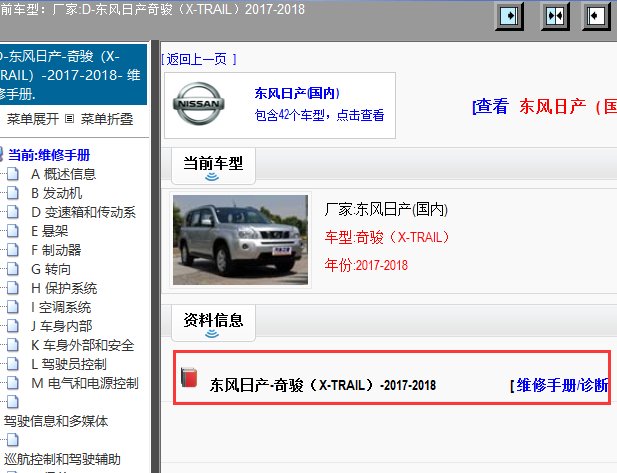Open tree item G 转向
Viewport: 617px width, 473px height.
click(51, 269)
